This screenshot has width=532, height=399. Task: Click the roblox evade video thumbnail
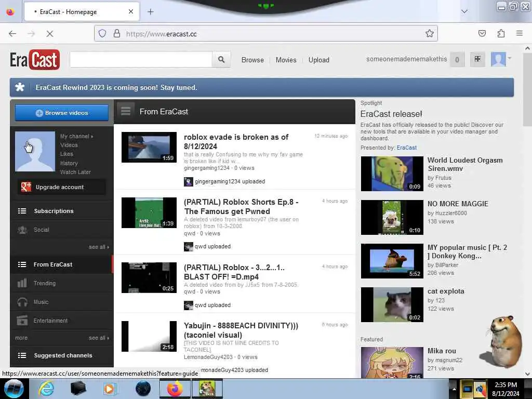(x=149, y=147)
